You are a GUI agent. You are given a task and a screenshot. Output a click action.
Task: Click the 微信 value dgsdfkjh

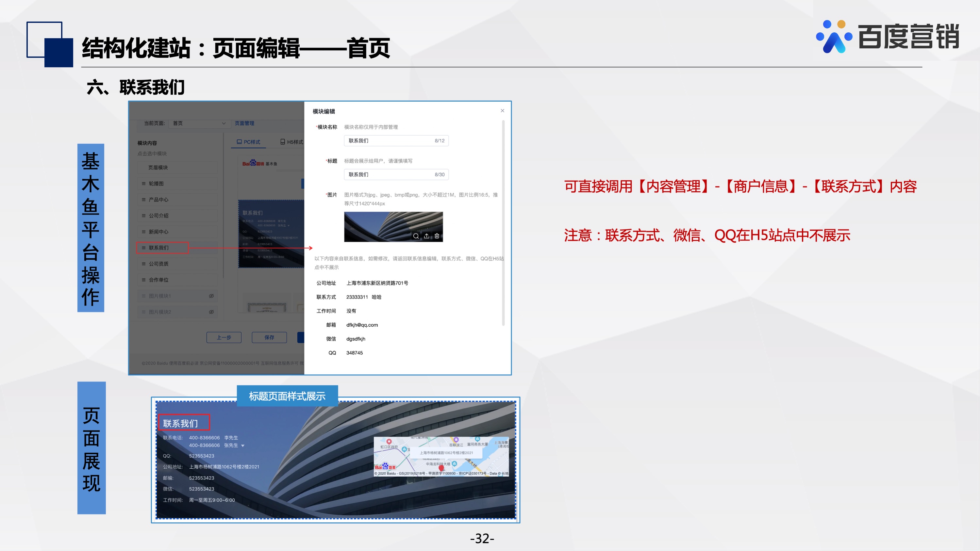click(x=356, y=339)
